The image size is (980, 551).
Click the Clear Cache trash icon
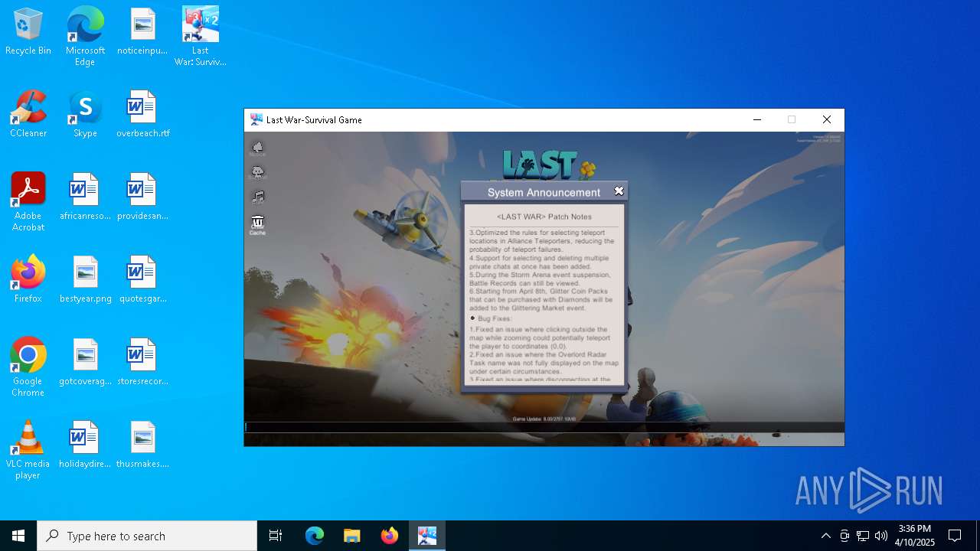(258, 224)
